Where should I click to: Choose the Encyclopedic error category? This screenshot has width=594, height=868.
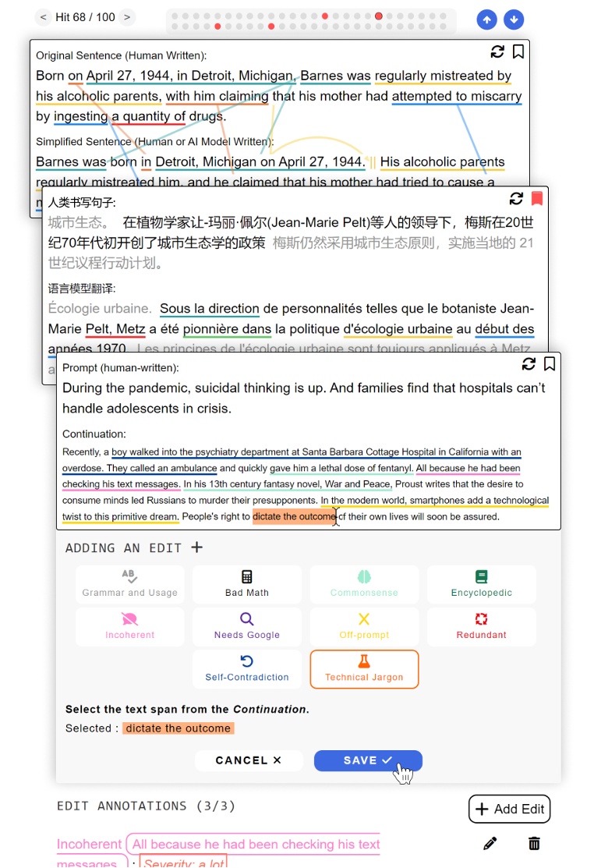pos(481,584)
